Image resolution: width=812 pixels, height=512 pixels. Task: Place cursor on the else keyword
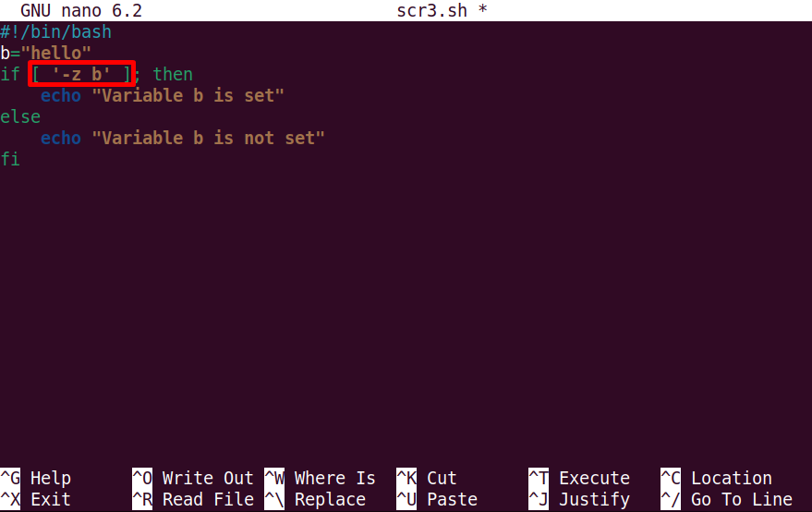tap(20, 116)
